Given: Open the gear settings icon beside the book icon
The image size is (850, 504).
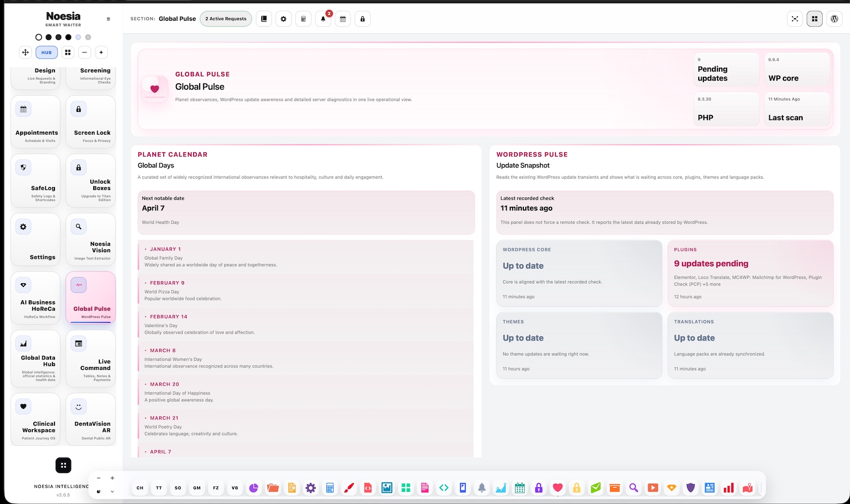Looking at the screenshot, I should click(x=283, y=19).
